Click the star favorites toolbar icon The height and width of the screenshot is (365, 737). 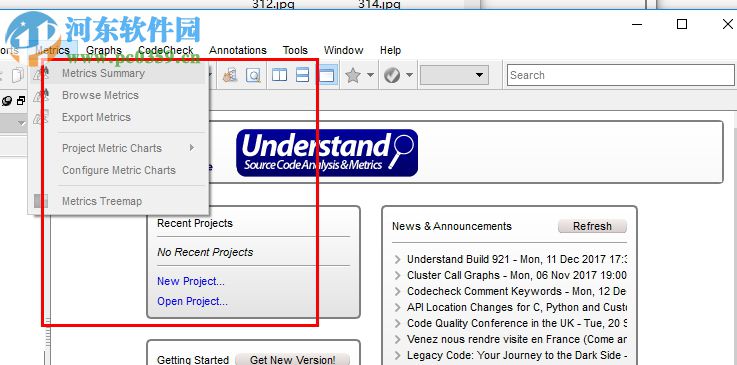(x=353, y=75)
